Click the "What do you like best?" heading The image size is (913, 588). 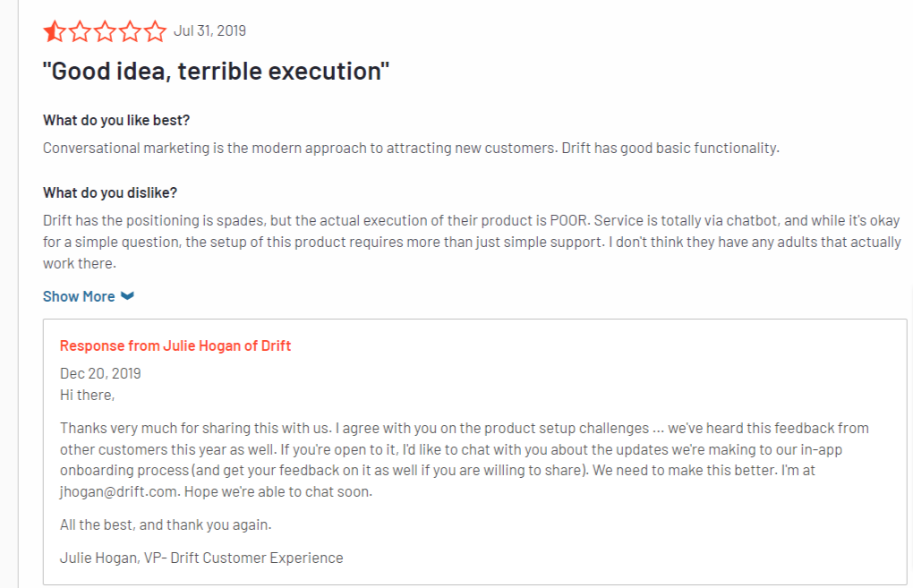(x=116, y=120)
